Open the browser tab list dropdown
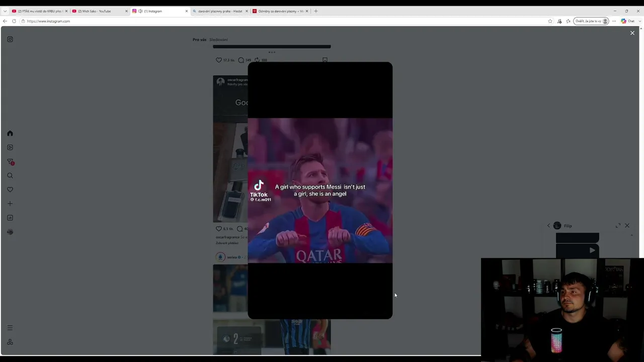 (5, 11)
